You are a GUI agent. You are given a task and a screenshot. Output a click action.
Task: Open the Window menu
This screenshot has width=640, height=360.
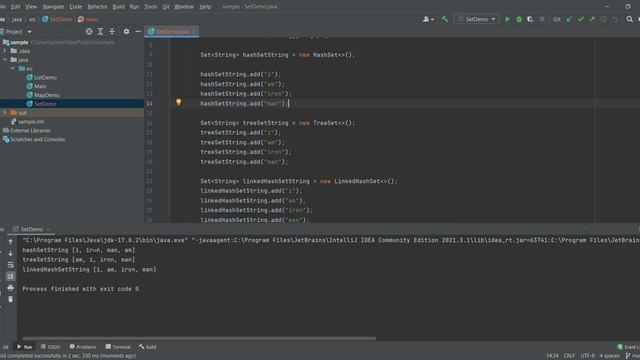(x=184, y=7)
